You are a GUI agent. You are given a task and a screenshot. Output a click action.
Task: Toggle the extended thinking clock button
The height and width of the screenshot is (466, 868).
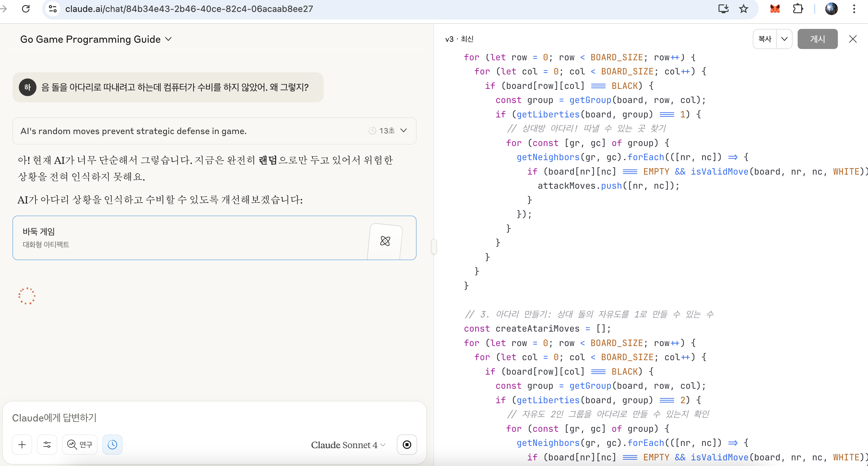click(x=112, y=444)
